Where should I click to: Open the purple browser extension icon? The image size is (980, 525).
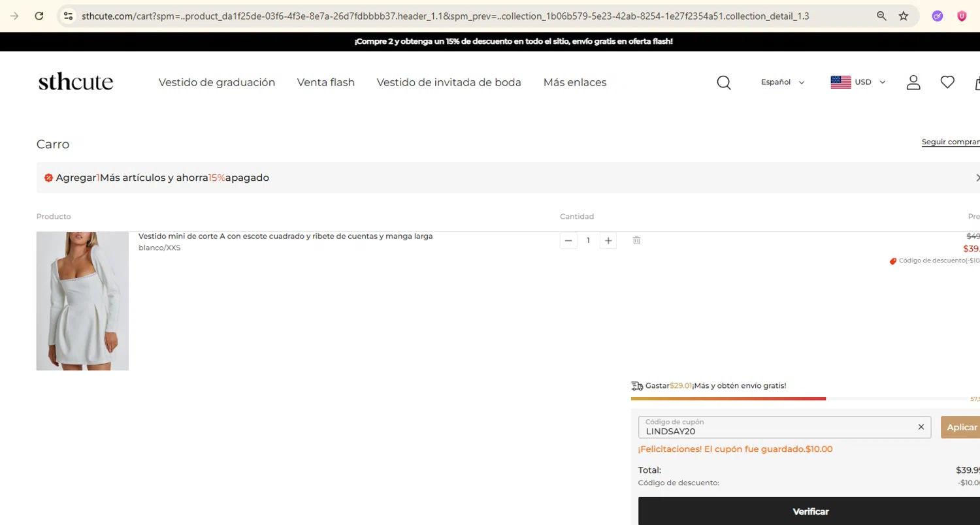click(938, 16)
